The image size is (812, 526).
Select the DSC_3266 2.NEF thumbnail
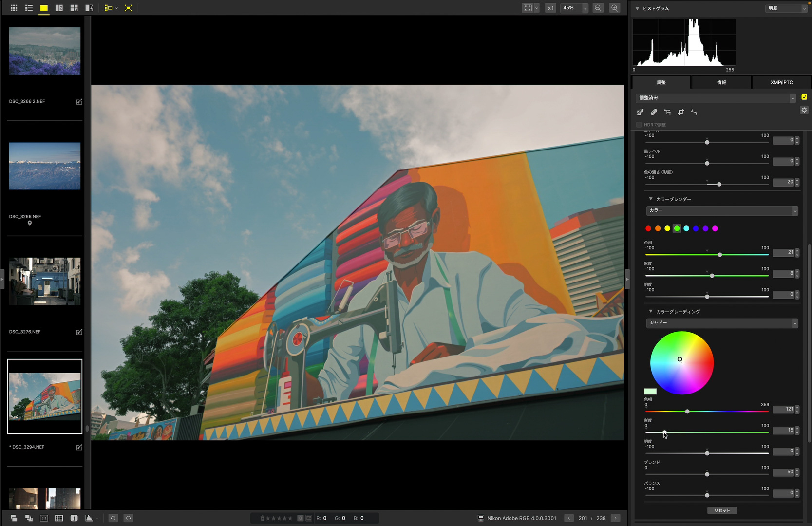coord(45,51)
